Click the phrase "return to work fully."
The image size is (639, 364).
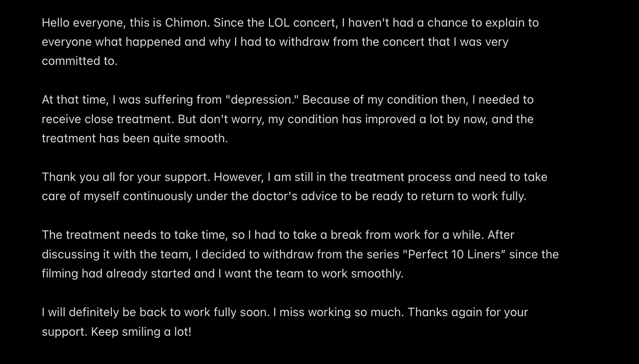(473, 196)
